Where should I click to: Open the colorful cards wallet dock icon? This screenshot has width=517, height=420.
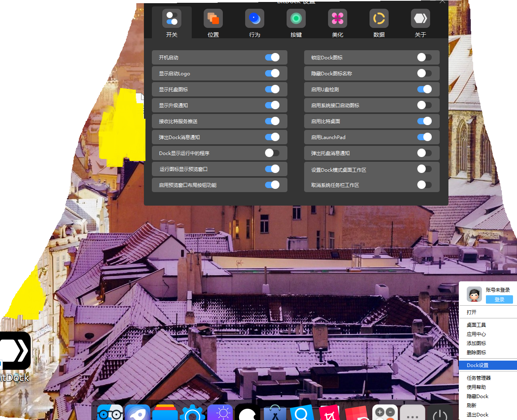point(165,413)
